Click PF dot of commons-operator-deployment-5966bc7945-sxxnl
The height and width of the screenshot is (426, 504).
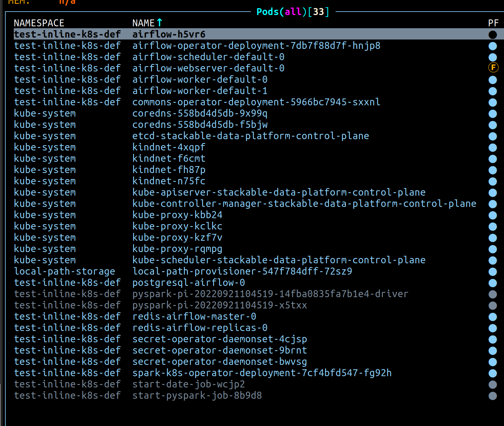pyautogui.click(x=493, y=103)
